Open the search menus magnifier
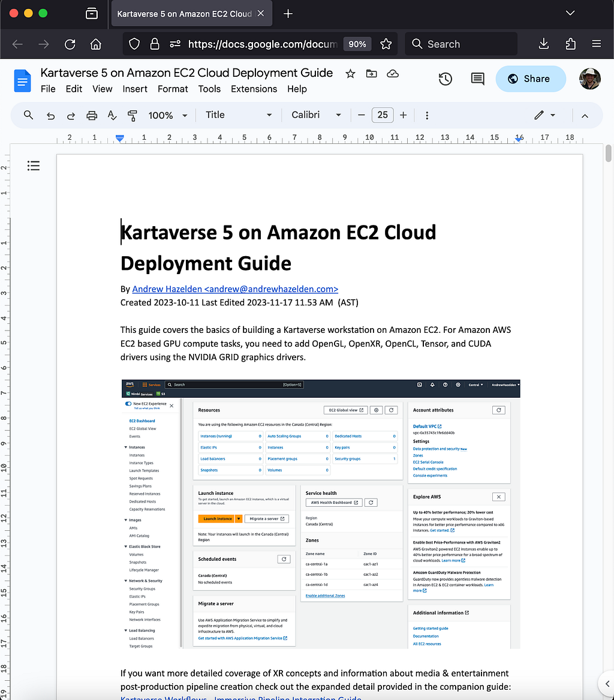The image size is (614, 700). coord(29,115)
